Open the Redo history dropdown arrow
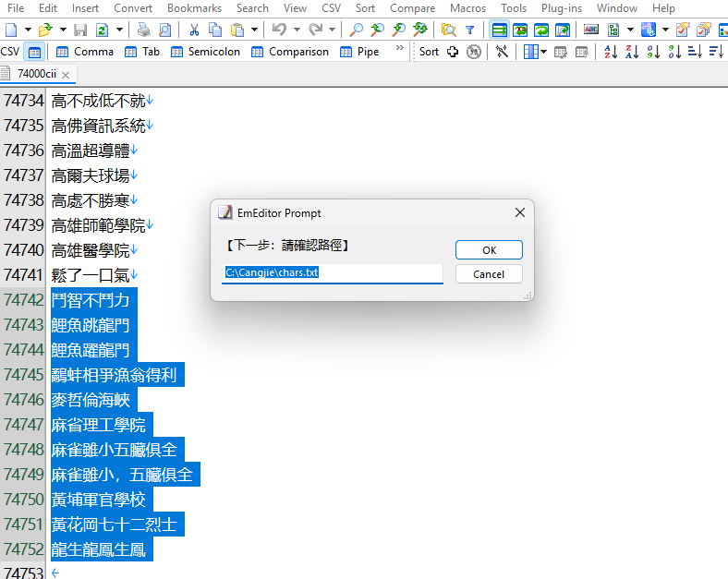Image resolution: width=728 pixels, height=579 pixels. (332, 30)
